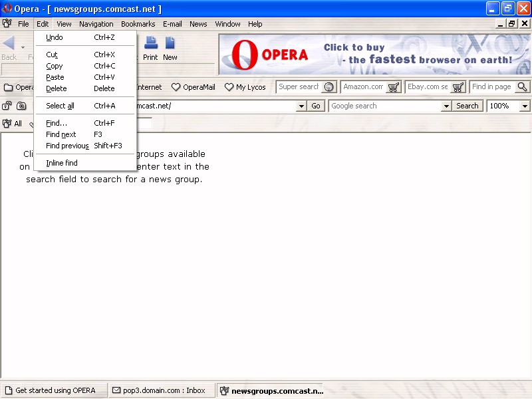Open the Back history dropdown arrow

(23, 47)
